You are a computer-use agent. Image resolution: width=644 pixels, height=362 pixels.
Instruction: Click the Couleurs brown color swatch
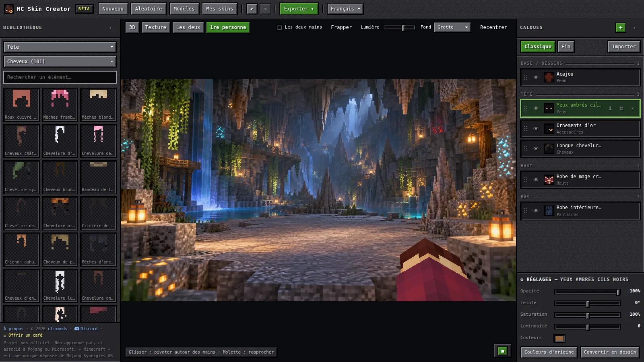point(559,338)
